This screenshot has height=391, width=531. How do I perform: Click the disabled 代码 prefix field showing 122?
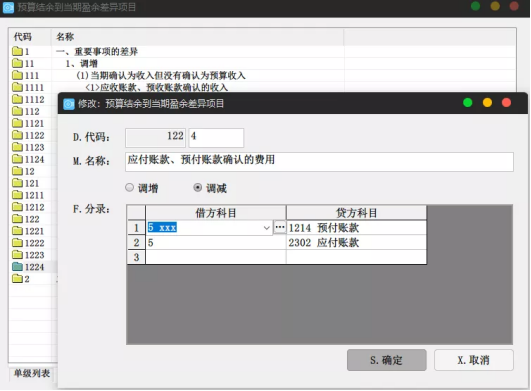click(x=155, y=137)
